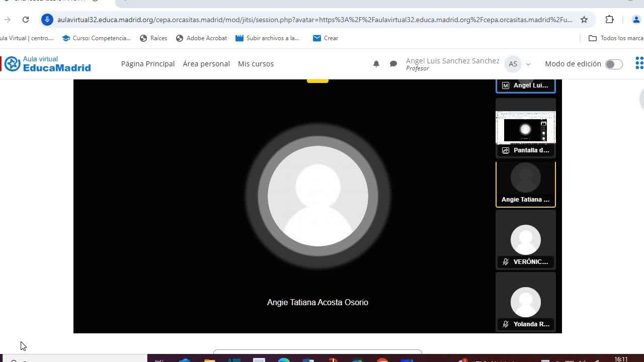Open the Chrome profile avatar

point(636,20)
